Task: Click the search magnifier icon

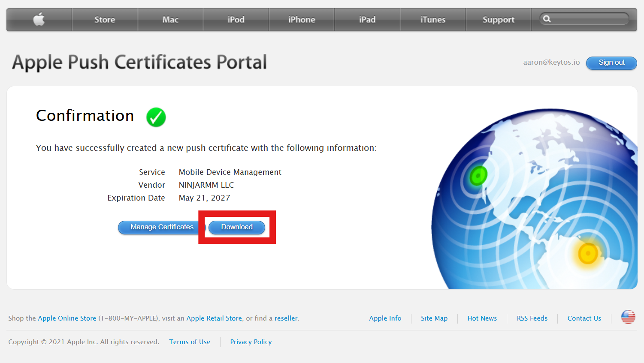Action: 547,19
